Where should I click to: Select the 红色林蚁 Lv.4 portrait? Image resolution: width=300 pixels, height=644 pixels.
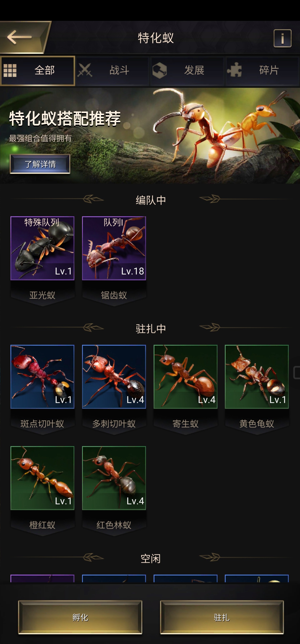[x=114, y=478]
